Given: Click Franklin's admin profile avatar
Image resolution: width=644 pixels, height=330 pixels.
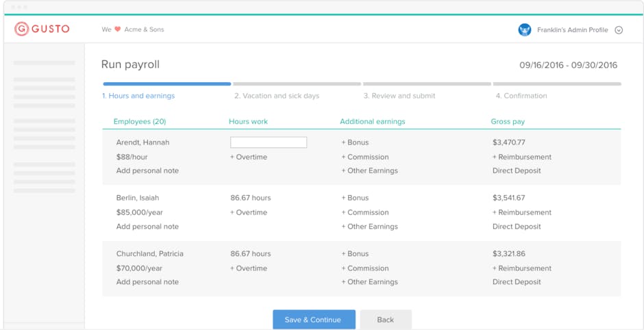Looking at the screenshot, I should tap(525, 29).
